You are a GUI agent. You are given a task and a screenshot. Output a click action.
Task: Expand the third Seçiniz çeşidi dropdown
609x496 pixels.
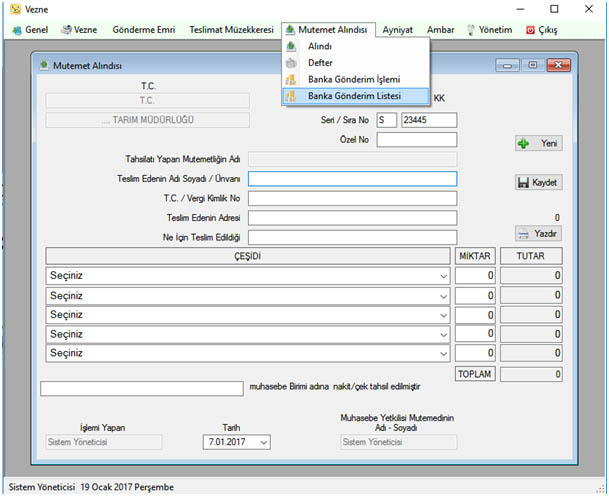pos(444,315)
